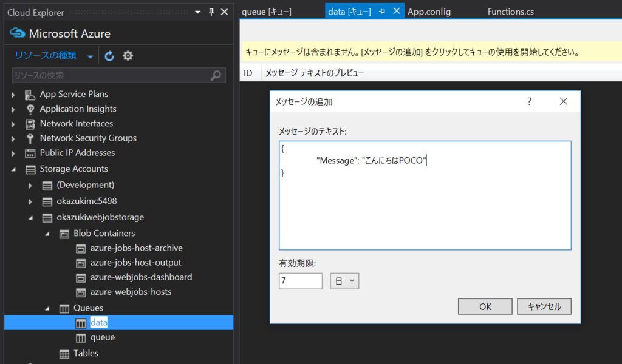Click the (Development) storage account icon

(47, 186)
